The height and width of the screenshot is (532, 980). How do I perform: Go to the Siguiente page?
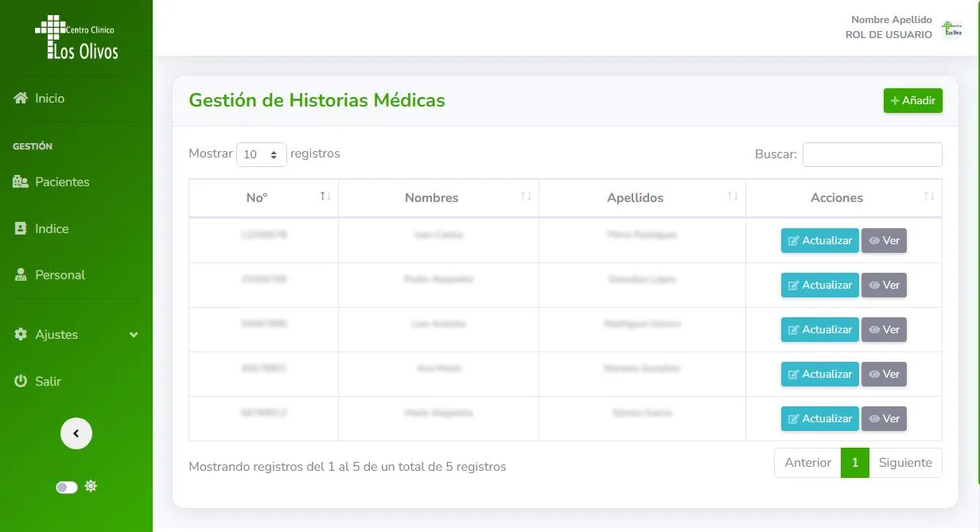click(905, 463)
